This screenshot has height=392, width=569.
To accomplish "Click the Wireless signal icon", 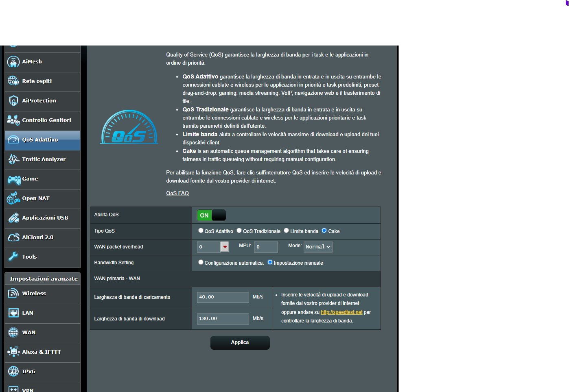I will click(x=13, y=293).
